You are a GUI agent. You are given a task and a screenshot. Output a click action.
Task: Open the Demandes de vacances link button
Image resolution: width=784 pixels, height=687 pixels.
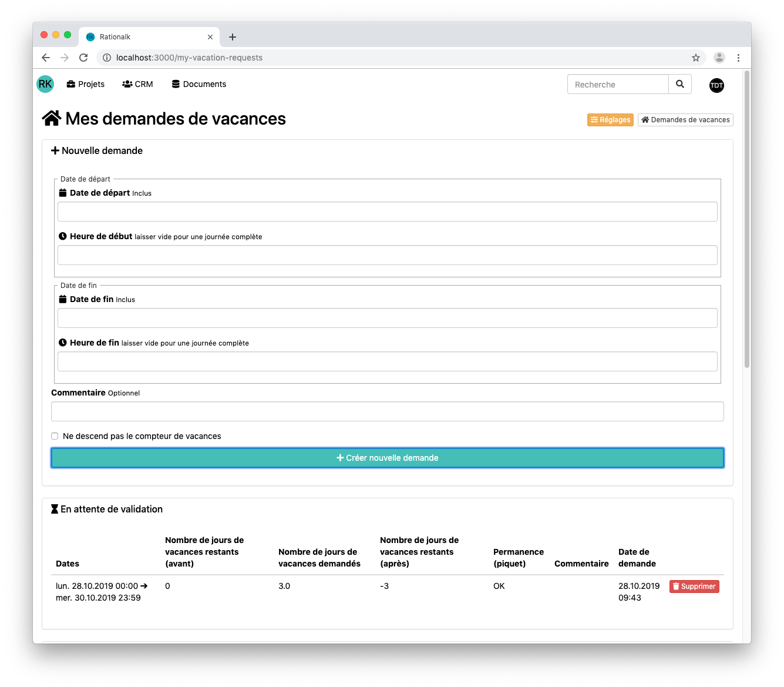(x=685, y=120)
